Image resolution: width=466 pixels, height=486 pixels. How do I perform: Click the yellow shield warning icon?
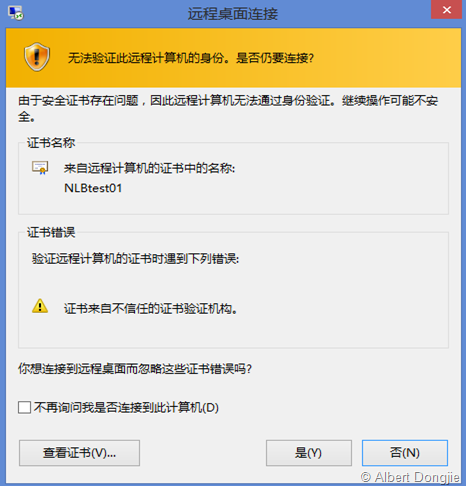37,57
